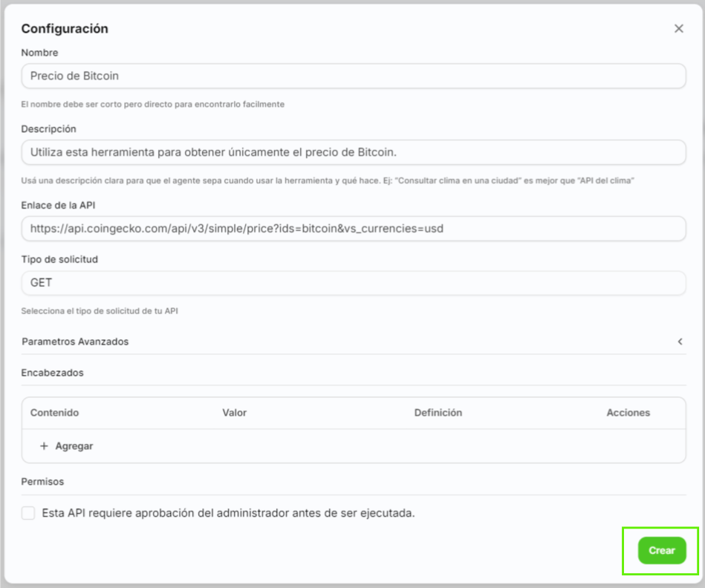Enable the administrator approval checkbox
Viewport: 705px width, 588px height.
tap(28, 513)
